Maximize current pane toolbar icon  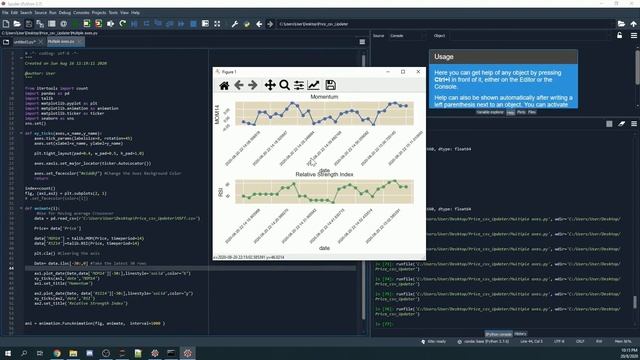click(x=217, y=24)
